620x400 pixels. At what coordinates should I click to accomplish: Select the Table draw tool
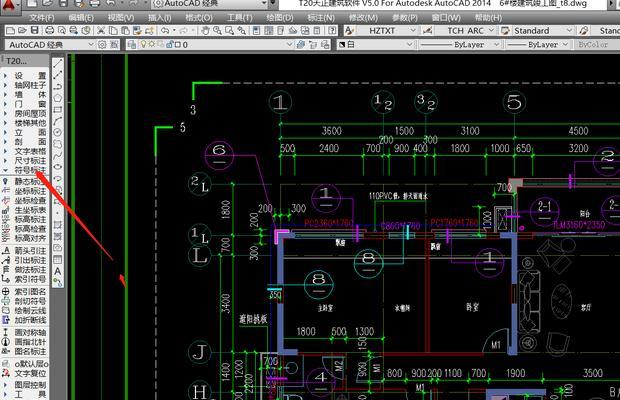pos(58,260)
